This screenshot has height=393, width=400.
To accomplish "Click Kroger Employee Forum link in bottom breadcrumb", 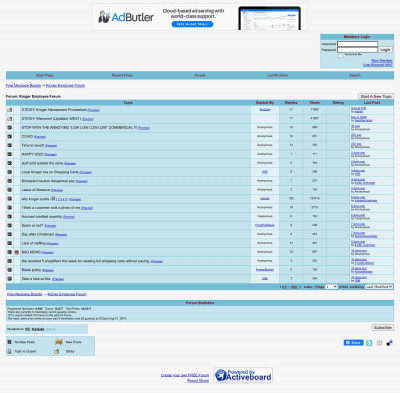I will point(67,294).
